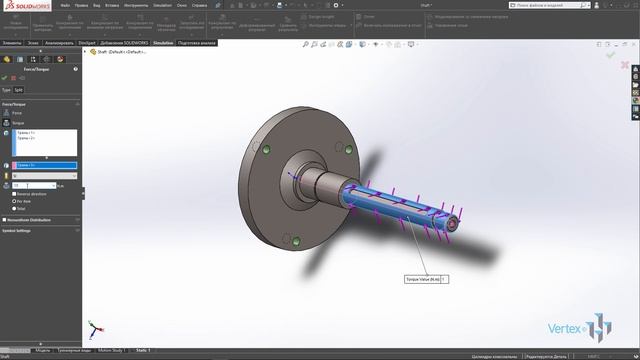Image resolution: width=640 pixels, height=360 pixels.
Task: Click Previous View icon in view toolbar
Action: 323,44
